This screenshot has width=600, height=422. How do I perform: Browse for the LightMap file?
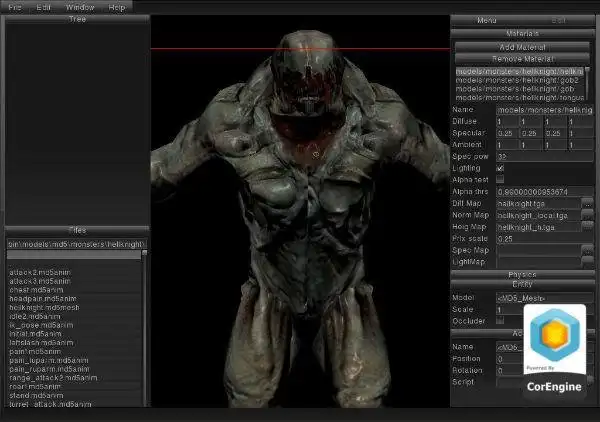(x=587, y=262)
